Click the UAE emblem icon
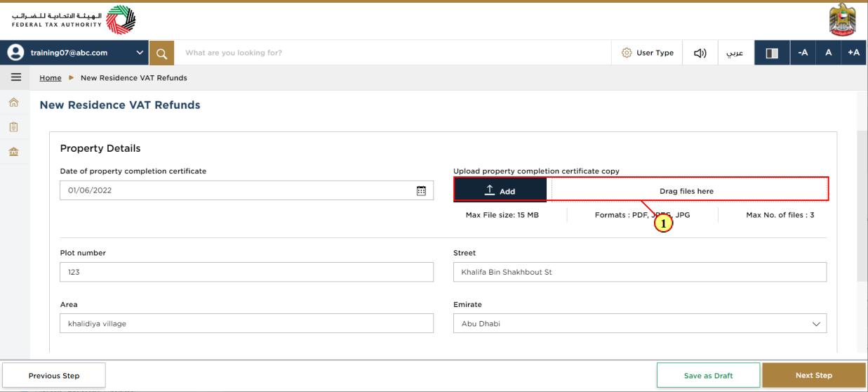 [x=842, y=20]
